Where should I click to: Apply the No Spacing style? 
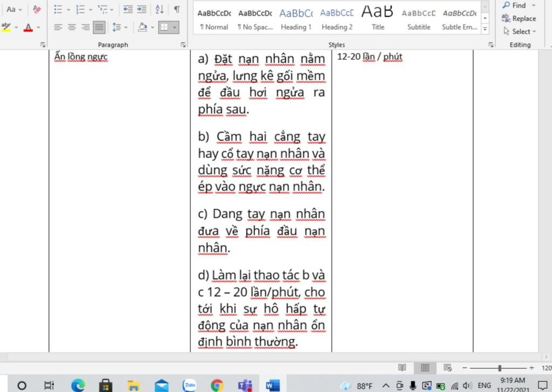(255, 19)
